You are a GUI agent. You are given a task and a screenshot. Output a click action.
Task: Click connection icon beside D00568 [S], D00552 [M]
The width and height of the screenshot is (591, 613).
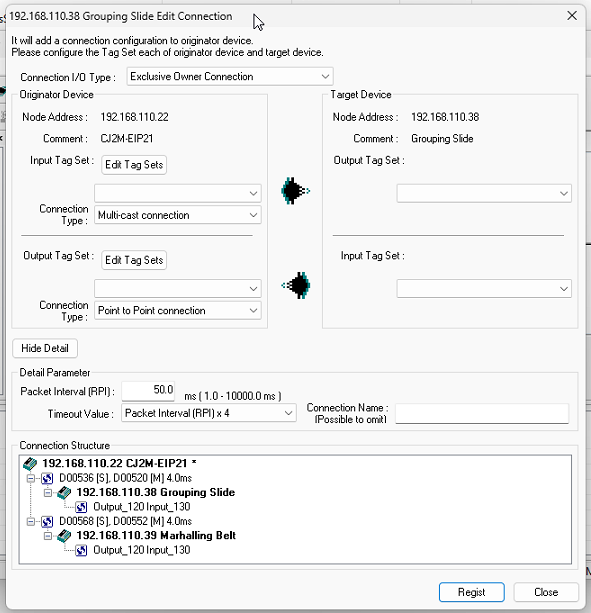coord(47,522)
